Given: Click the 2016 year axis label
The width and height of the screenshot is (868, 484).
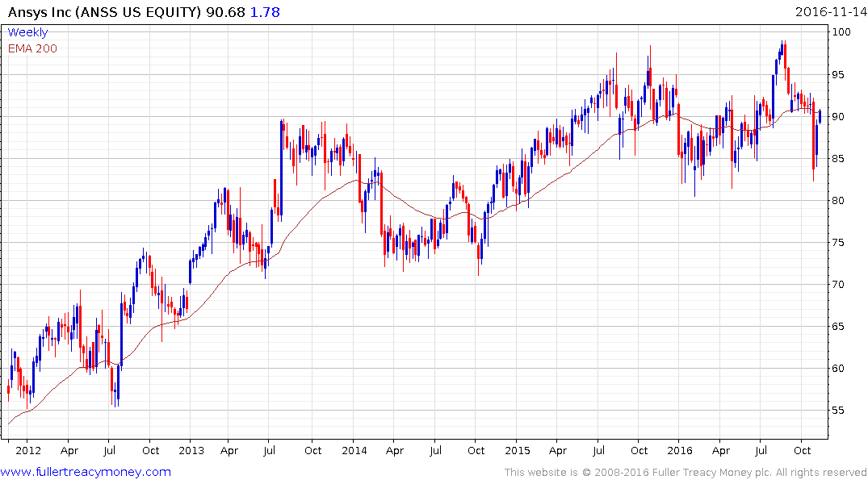Looking at the screenshot, I should pyautogui.click(x=680, y=451).
